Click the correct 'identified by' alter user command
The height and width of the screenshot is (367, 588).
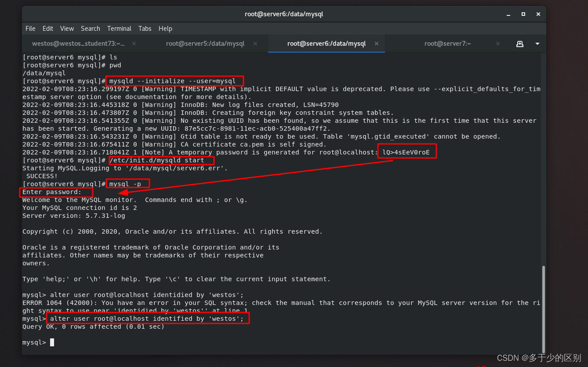[x=147, y=319]
